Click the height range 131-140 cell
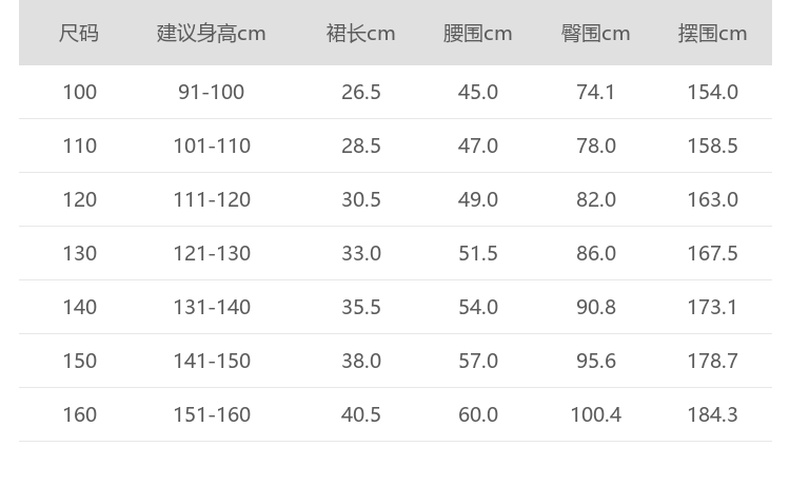The width and height of the screenshot is (790, 485). (211, 307)
